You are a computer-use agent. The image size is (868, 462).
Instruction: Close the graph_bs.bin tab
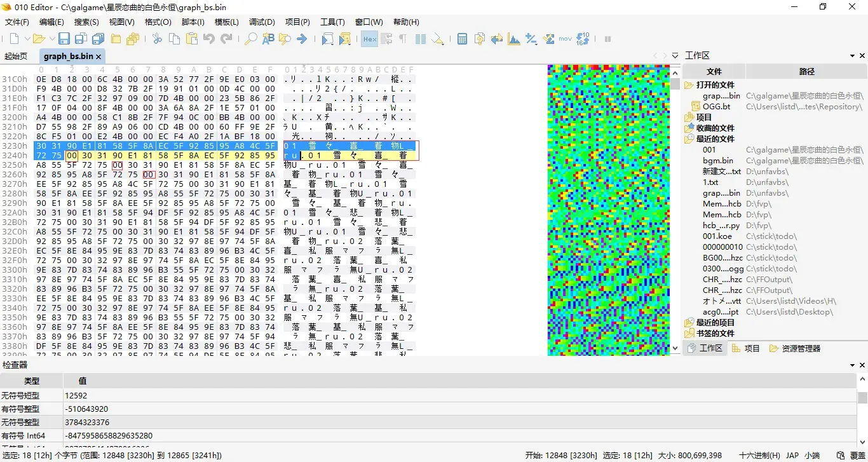click(x=99, y=57)
